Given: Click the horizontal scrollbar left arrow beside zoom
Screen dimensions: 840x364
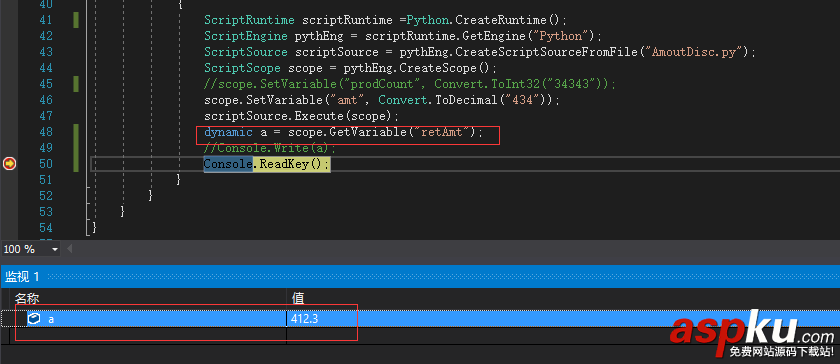Looking at the screenshot, I should [x=69, y=249].
